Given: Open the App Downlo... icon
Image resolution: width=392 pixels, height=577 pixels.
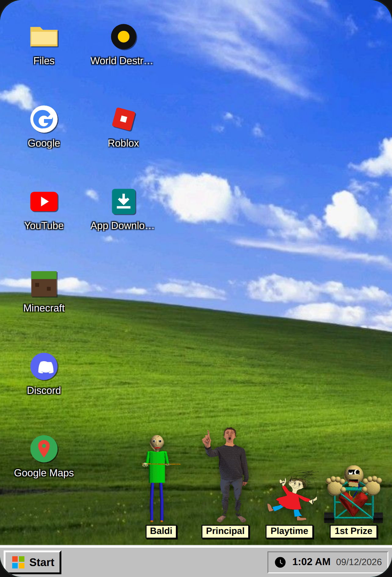Looking at the screenshot, I should click(124, 201).
